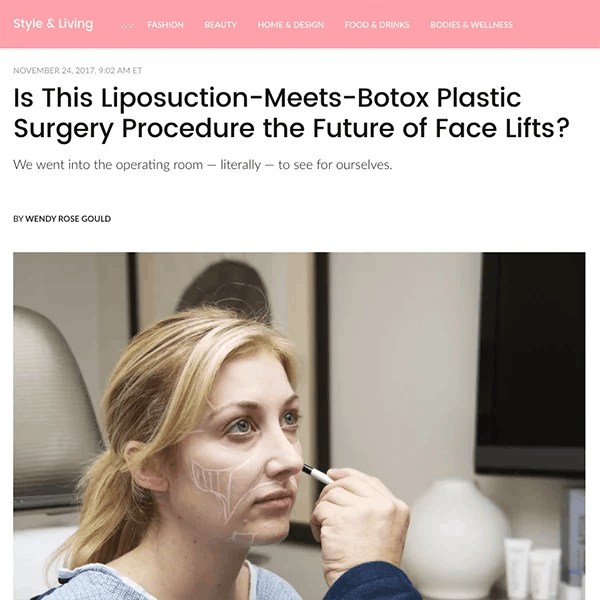Screen dimensions: 600x600
Task: Open the Beauty section
Action: 220,25
